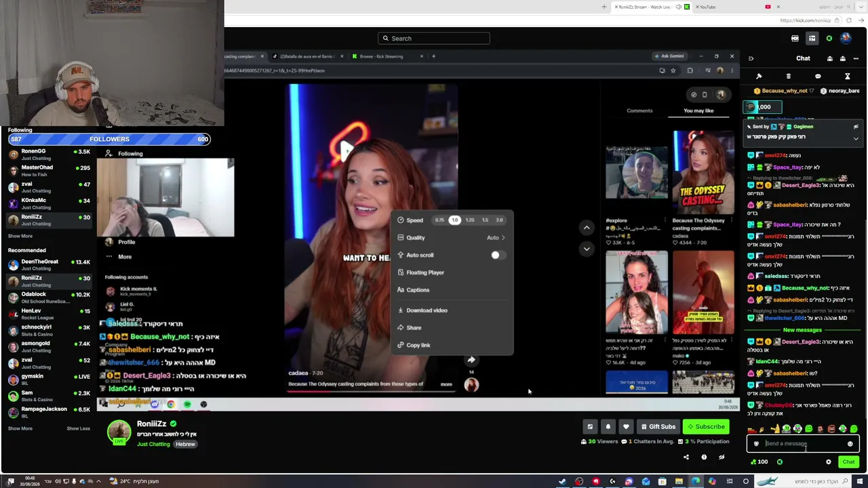Open the chat moderation gavel tool
The width and height of the screenshot is (868, 488).
759,77
